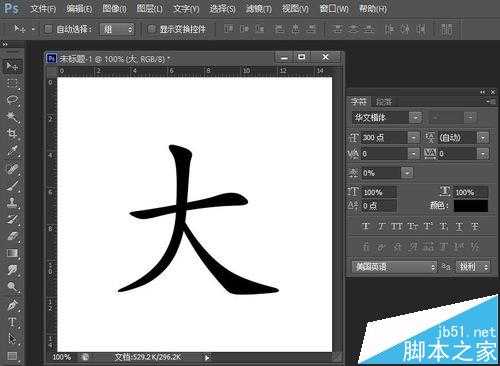The width and height of the screenshot is (500, 366).
Task: Open the 300 点 font size dropdown
Action: 414,137
